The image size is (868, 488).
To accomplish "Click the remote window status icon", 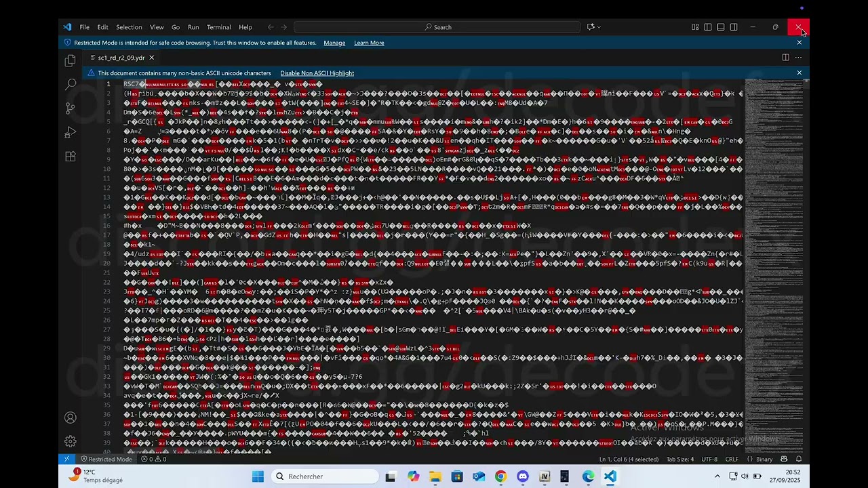I will coord(66,459).
